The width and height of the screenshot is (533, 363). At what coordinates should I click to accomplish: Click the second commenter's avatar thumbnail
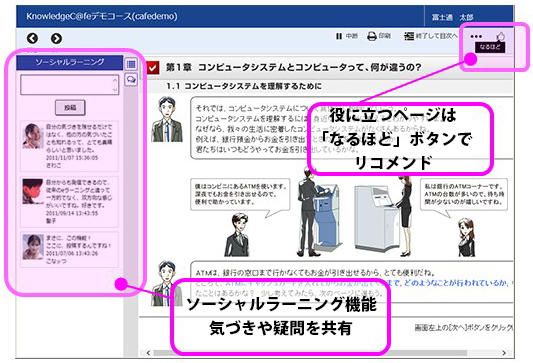pyautogui.click(x=33, y=192)
